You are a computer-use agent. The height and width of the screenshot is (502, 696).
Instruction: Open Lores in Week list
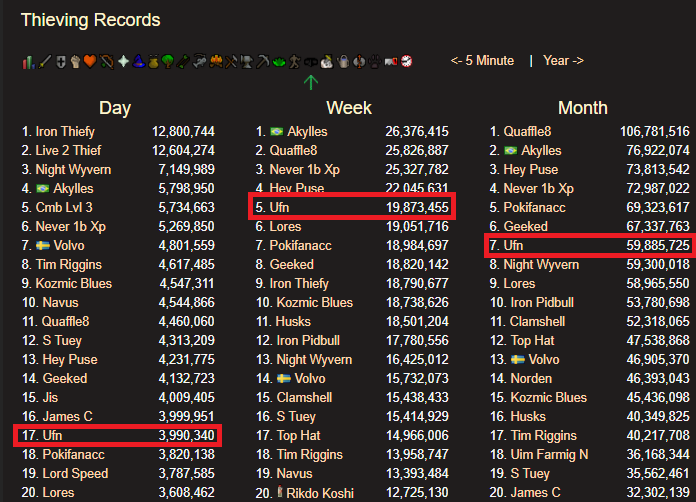click(285, 226)
